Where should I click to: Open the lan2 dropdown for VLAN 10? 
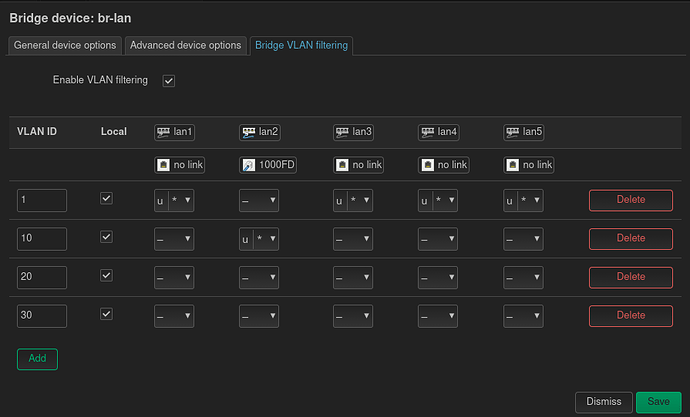pyautogui.click(x=259, y=239)
